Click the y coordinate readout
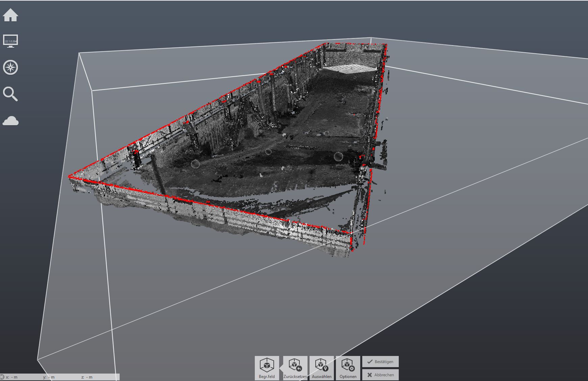This screenshot has width=588, height=381. point(50,377)
